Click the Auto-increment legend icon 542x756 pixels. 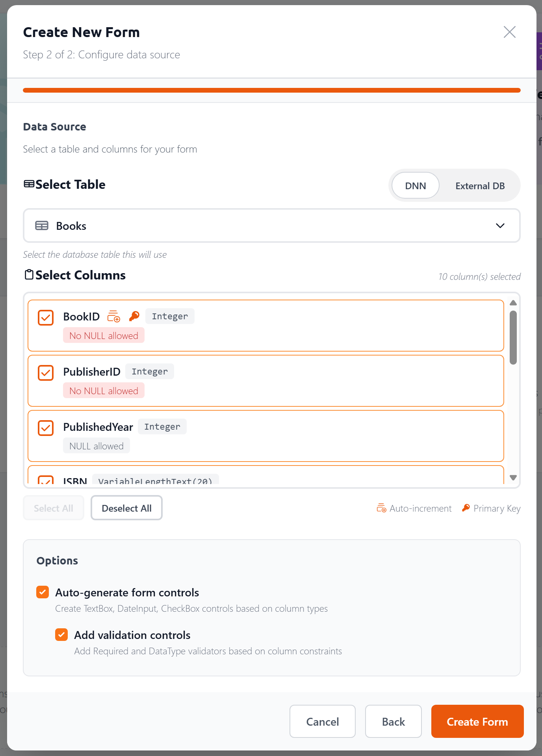click(x=381, y=508)
